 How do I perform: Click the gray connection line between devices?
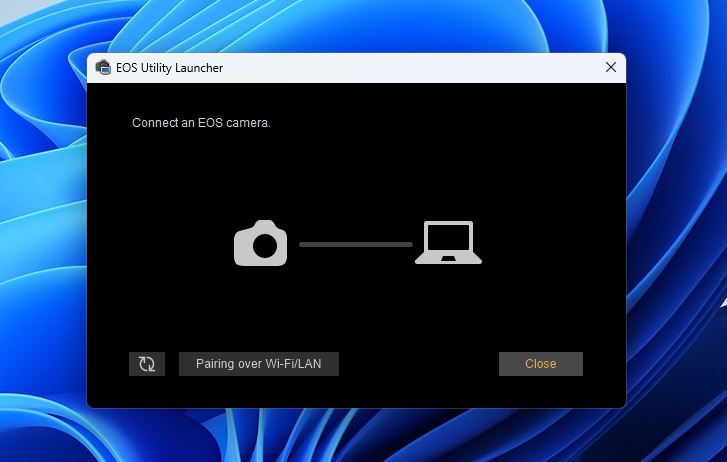coord(355,244)
